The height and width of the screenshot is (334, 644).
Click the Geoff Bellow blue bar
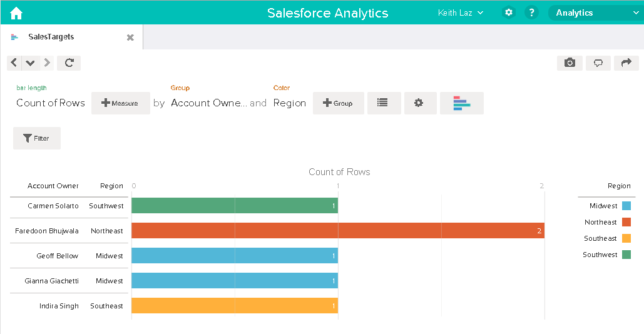(235, 256)
